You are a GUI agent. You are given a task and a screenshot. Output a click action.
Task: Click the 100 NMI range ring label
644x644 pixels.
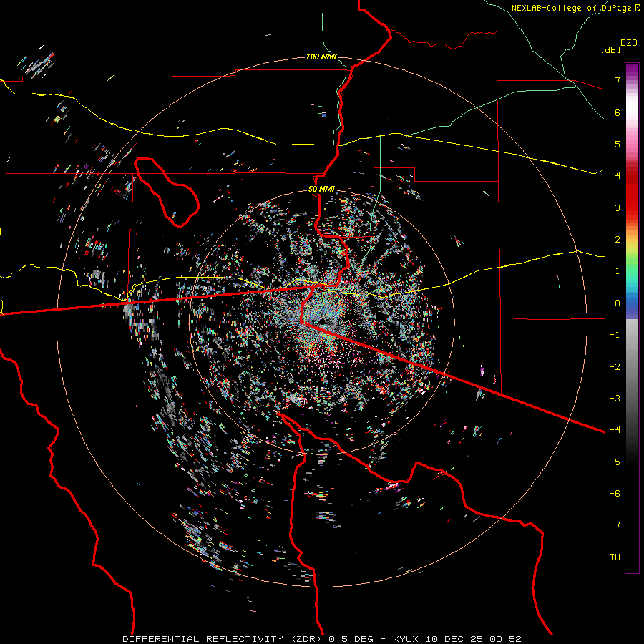pyautogui.click(x=321, y=57)
